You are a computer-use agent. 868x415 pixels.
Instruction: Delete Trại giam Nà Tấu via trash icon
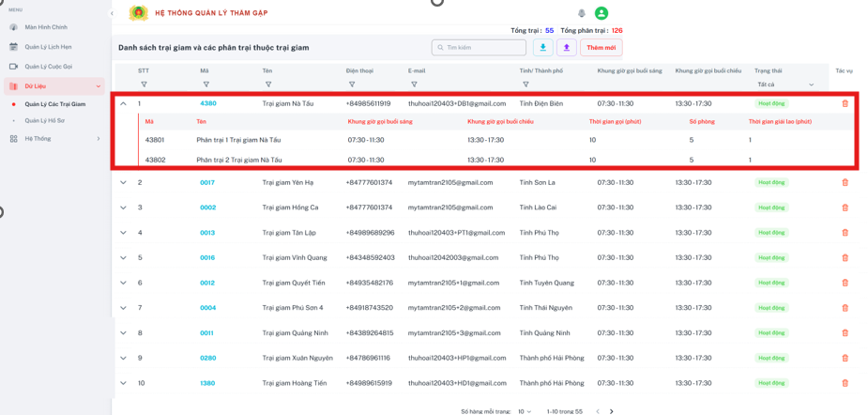tap(845, 103)
